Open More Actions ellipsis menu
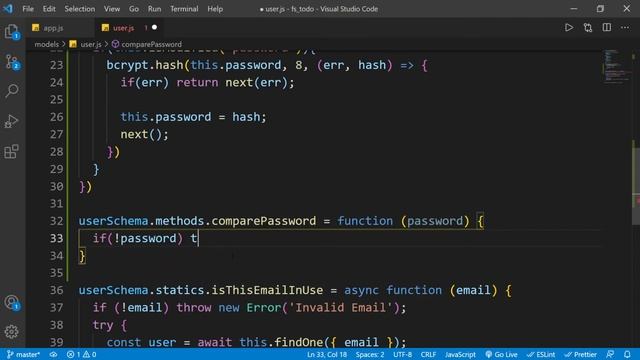The image size is (640, 360). (x=625, y=28)
